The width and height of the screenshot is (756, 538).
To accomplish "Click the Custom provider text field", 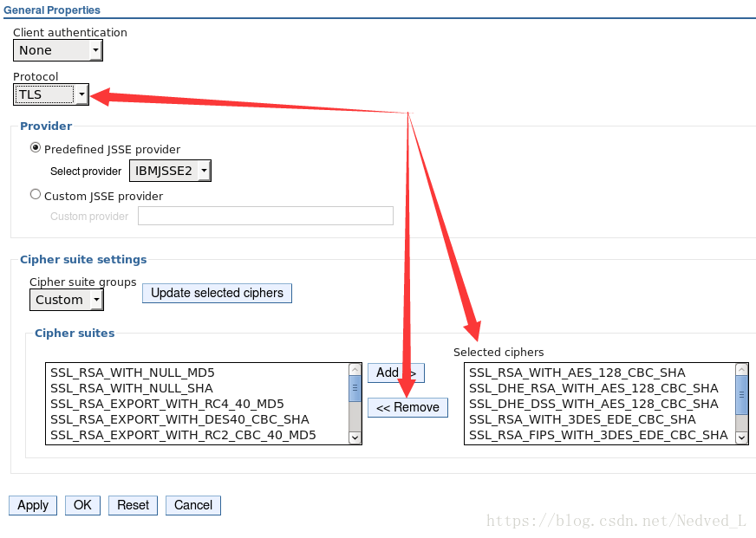I will (x=265, y=216).
